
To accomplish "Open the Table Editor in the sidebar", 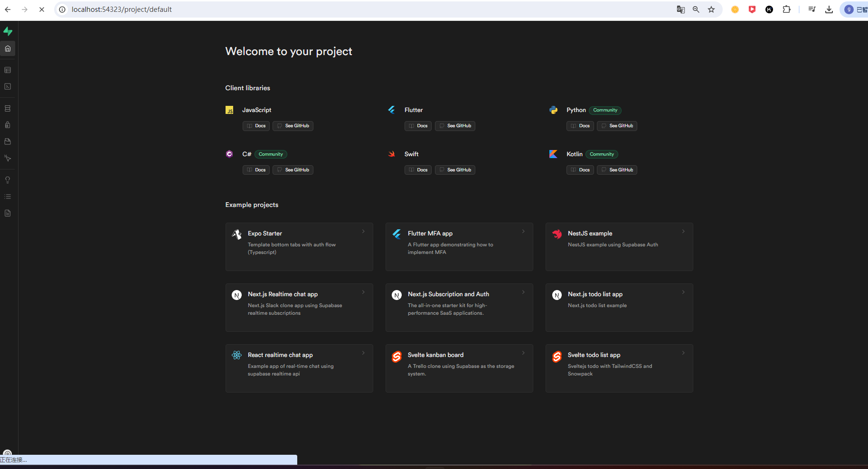I will [x=8, y=70].
